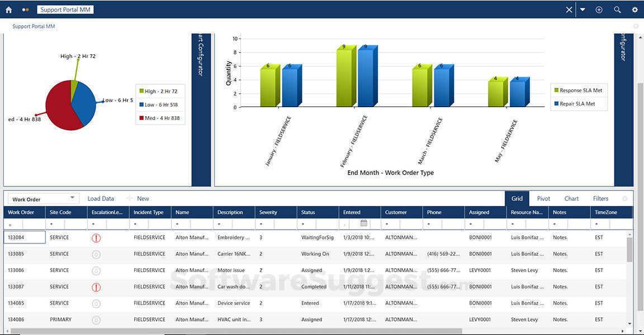Click the Low - 6 Hr 518 legend swatch
The image size is (644, 335).
141,104
